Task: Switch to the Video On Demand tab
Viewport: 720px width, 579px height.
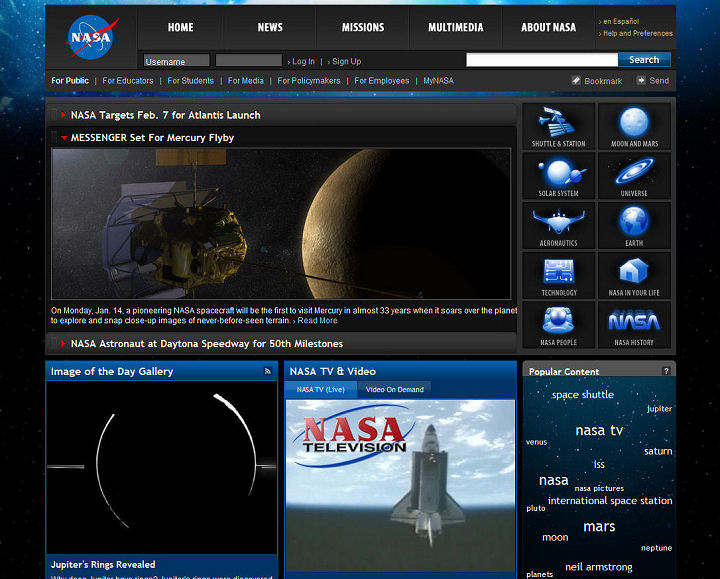Action: click(394, 389)
